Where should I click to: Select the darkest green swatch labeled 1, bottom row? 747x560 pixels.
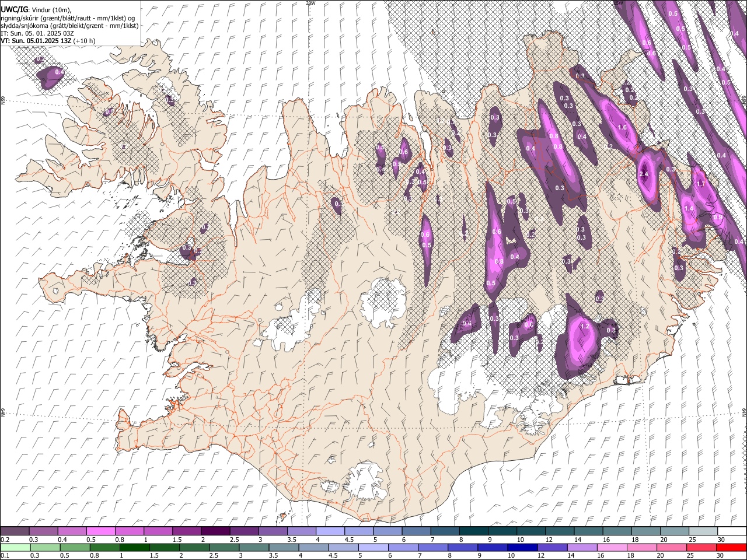coord(134,547)
